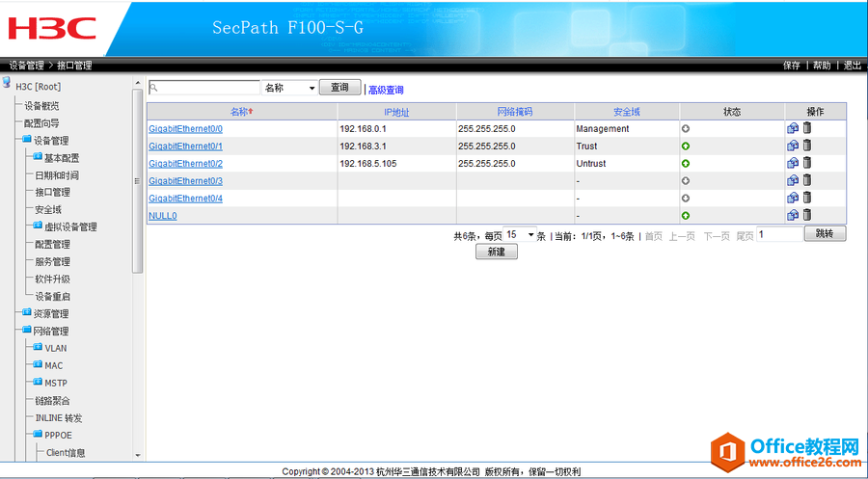The height and width of the screenshot is (479, 868).
Task: Delete GigabitEthernet0/3 with its trash icon
Action: click(x=807, y=180)
